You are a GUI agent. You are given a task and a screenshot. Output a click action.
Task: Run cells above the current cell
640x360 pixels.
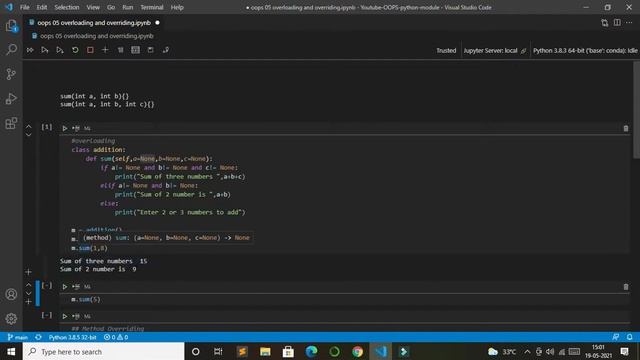coord(44,50)
